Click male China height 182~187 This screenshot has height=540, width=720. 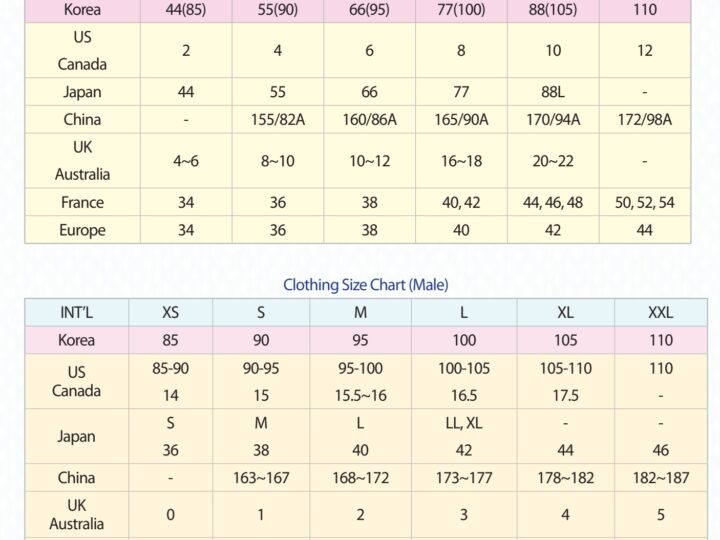(x=660, y=478)
